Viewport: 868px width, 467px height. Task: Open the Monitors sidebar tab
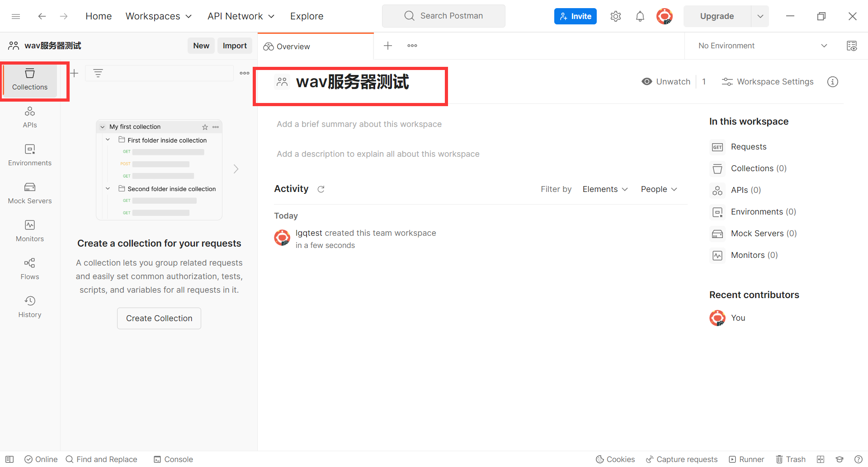tap(30, 231)
